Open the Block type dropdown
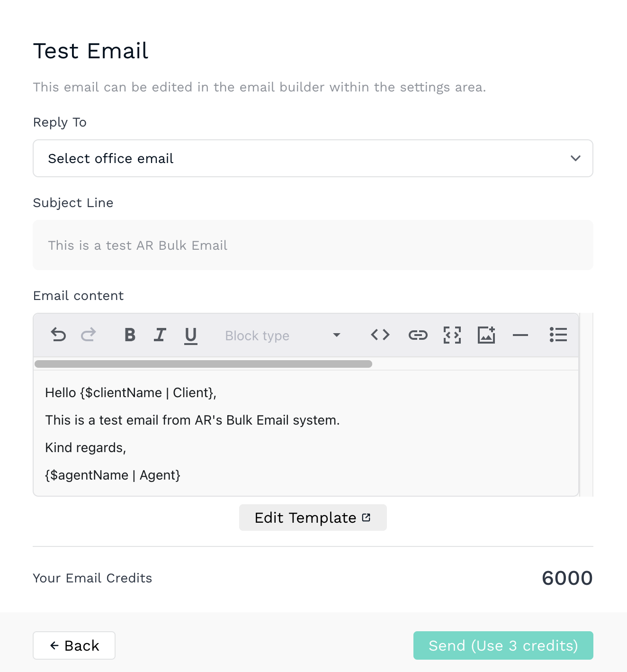This screenshot has width=627, height=672. 283,336
